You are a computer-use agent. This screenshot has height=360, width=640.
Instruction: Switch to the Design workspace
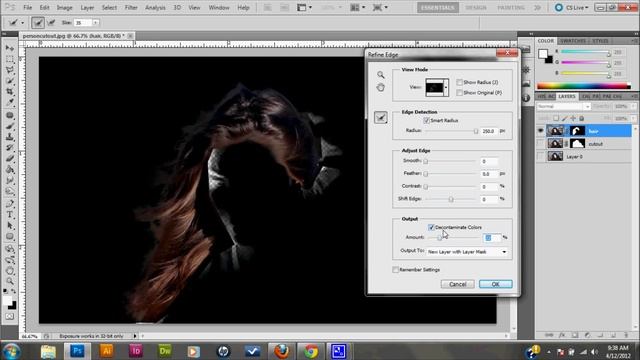476,7
